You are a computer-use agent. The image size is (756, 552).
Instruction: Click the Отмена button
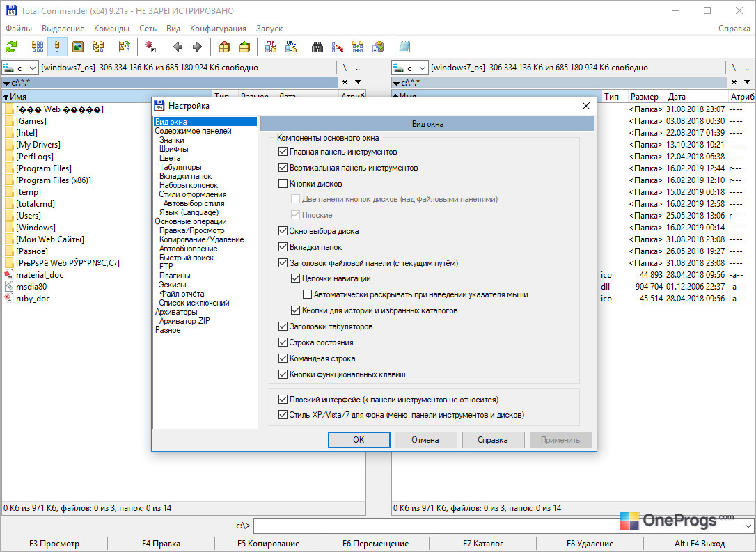(426, 440)
